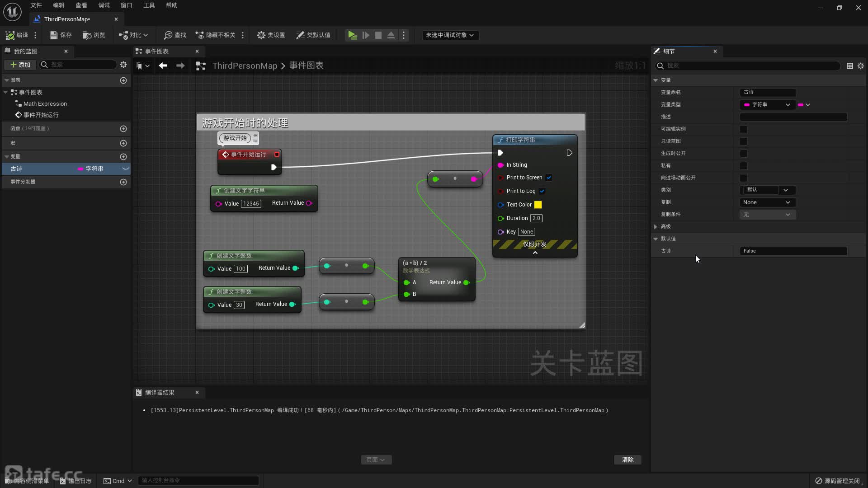Open Edit menu
This screenshot has height=488, width=868.
click(x=59, y=5)
